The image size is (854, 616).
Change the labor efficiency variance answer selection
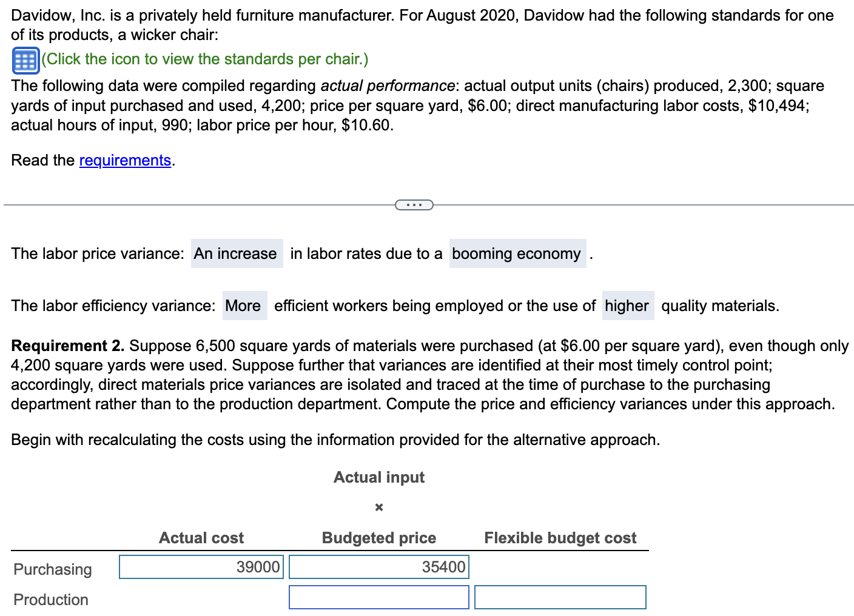point(243,306)
